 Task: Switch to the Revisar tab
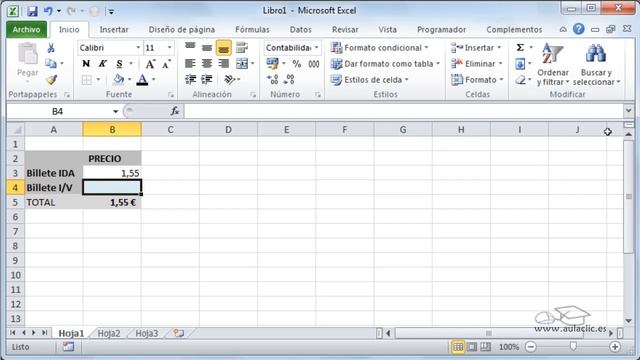pyautogui.click(x=345, y=29)
